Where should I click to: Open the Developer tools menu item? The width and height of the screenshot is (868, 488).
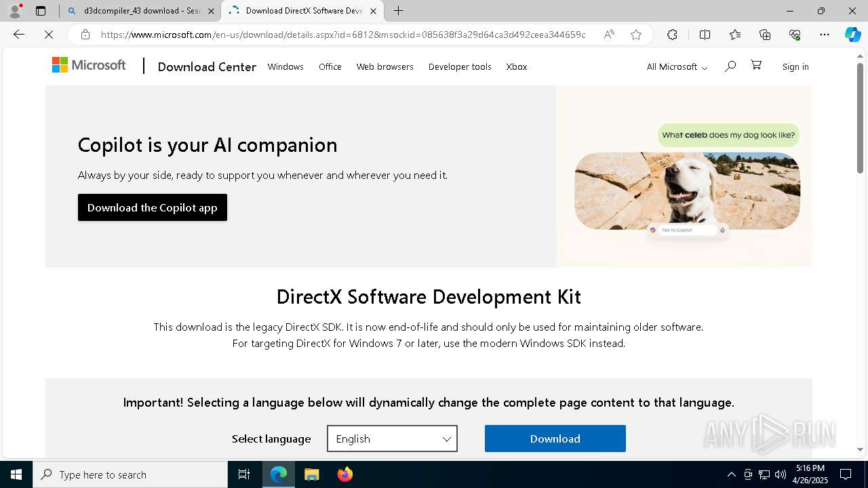460,66
